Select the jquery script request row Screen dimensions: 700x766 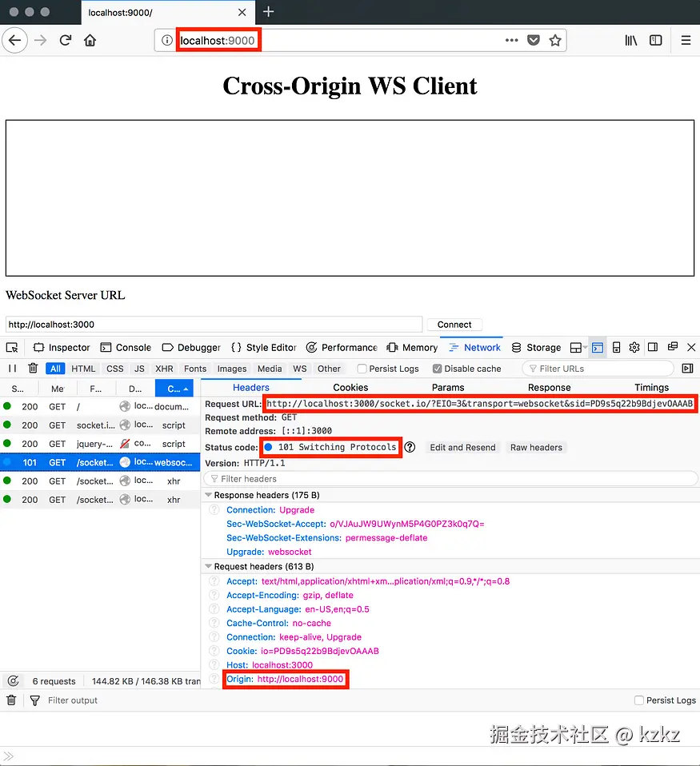click(100, 444)
